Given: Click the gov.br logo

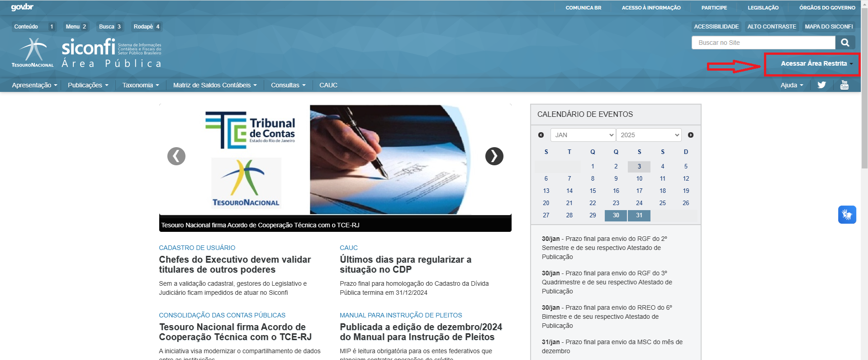Looking at the screenshot, I should (x=22, y=7).
